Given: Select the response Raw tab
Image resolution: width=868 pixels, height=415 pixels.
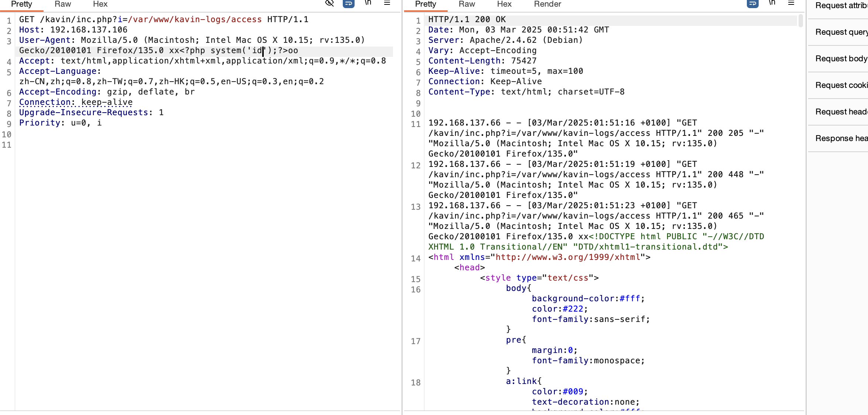Looking at the screenshot, I should (467, 4).
